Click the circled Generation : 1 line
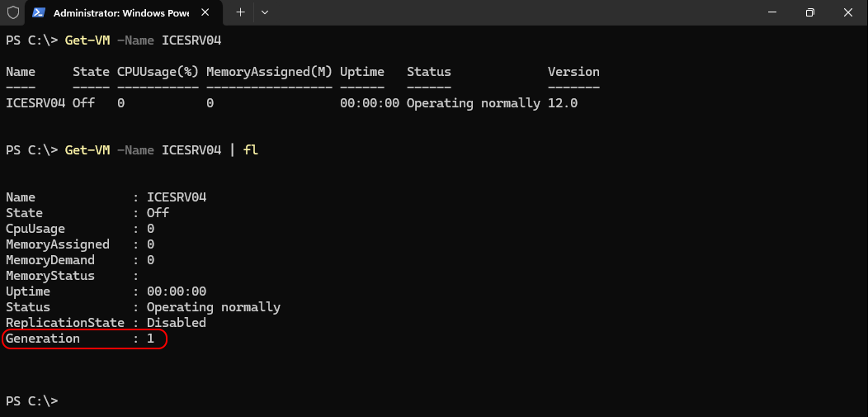The image size is (868, 417). coord(84,339)
